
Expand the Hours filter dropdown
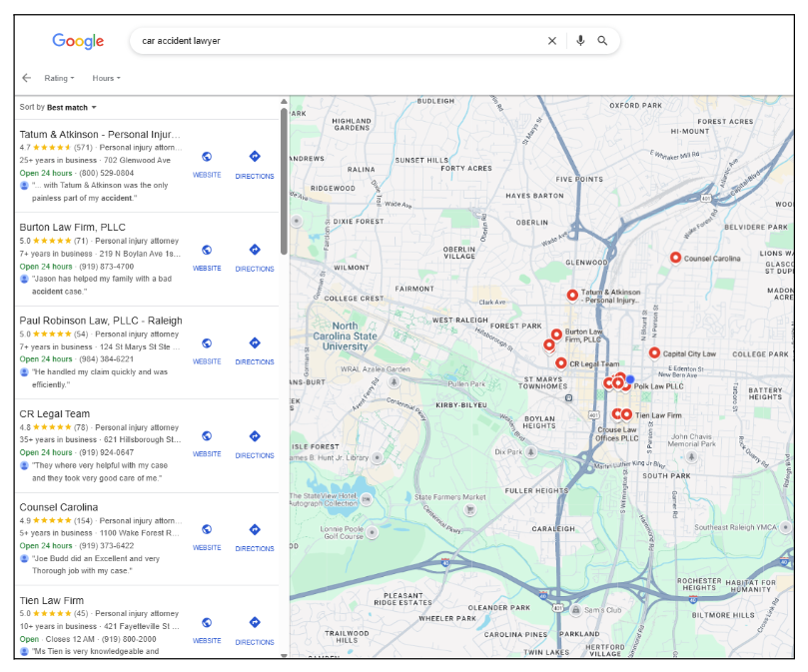[106, 78]
